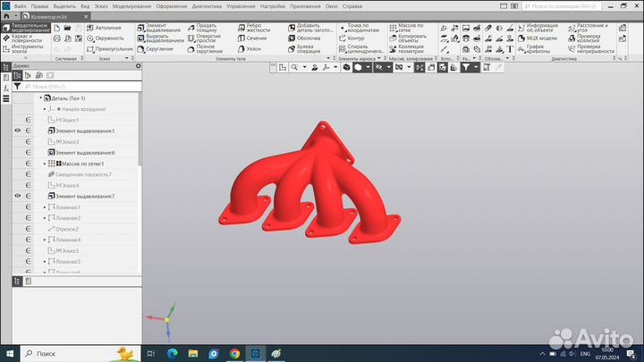Click the tree search field
644x362 pixels.
(x=82, y=87)
